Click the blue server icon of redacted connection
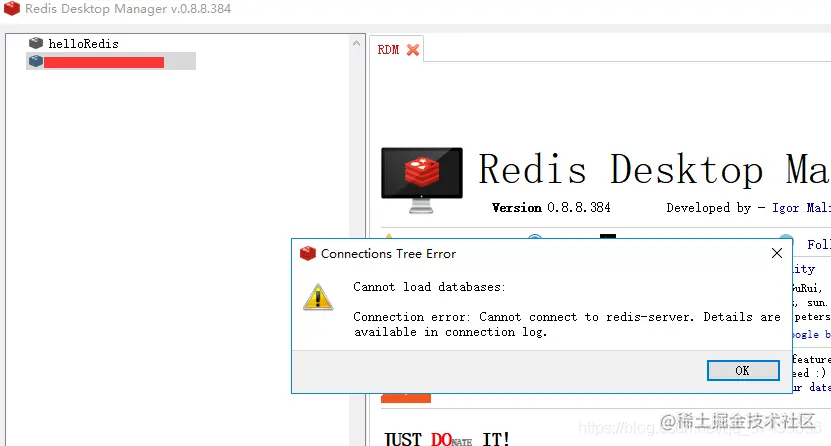831x446 pixels. click(36, 61)
